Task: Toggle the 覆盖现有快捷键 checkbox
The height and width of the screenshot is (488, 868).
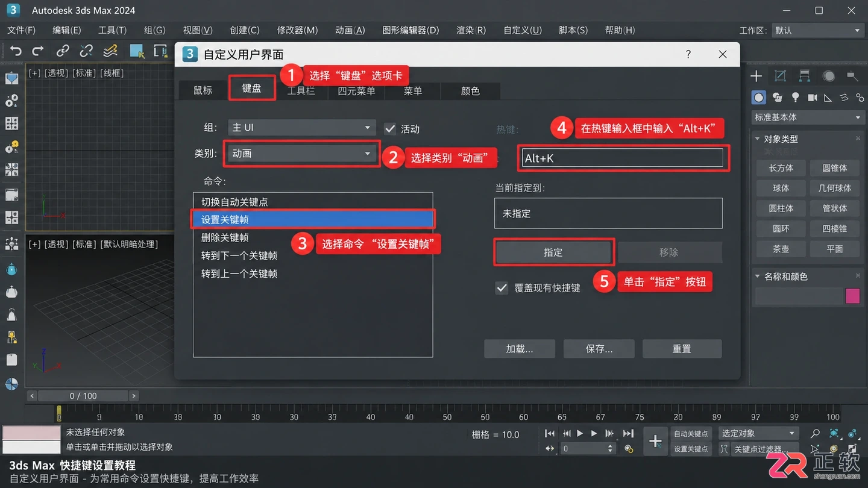Action: tap(502, 288)
